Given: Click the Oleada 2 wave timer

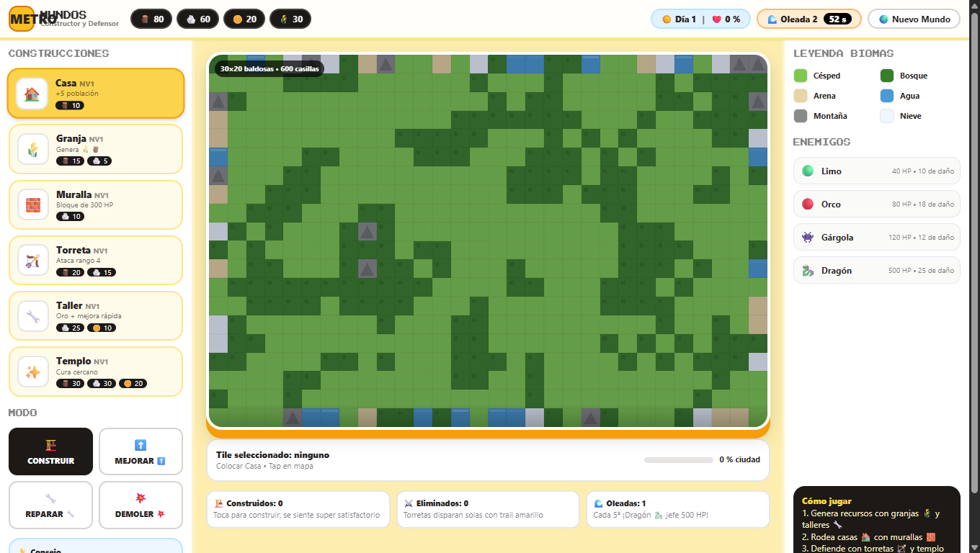Looking at the screenshot, I should click(809, 19).
